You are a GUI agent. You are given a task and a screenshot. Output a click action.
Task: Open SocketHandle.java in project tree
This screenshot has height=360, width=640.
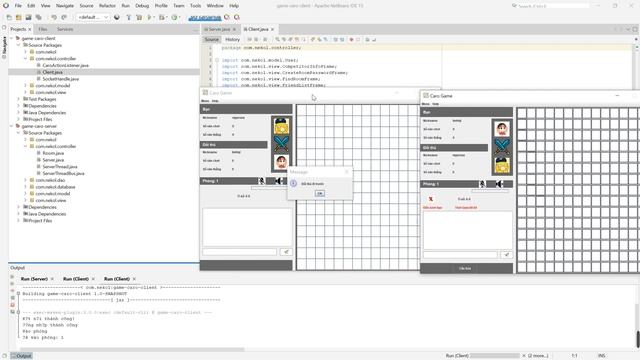point(60,79)
